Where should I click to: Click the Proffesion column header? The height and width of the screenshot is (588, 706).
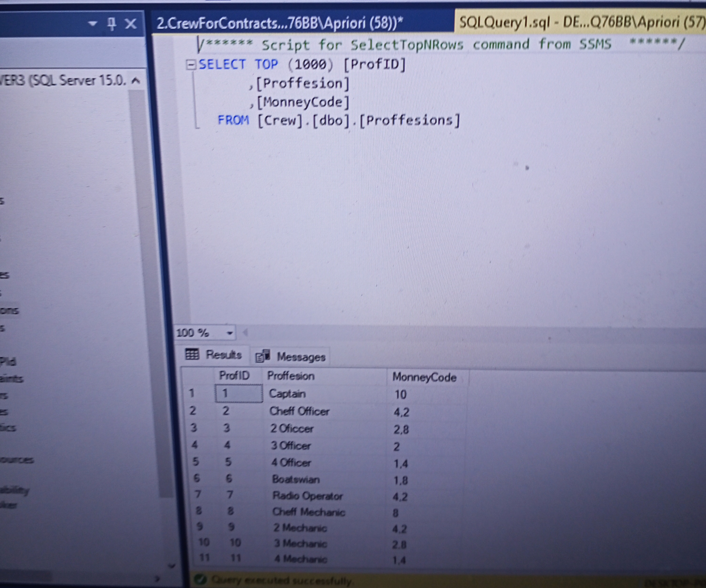coord(291,376)
